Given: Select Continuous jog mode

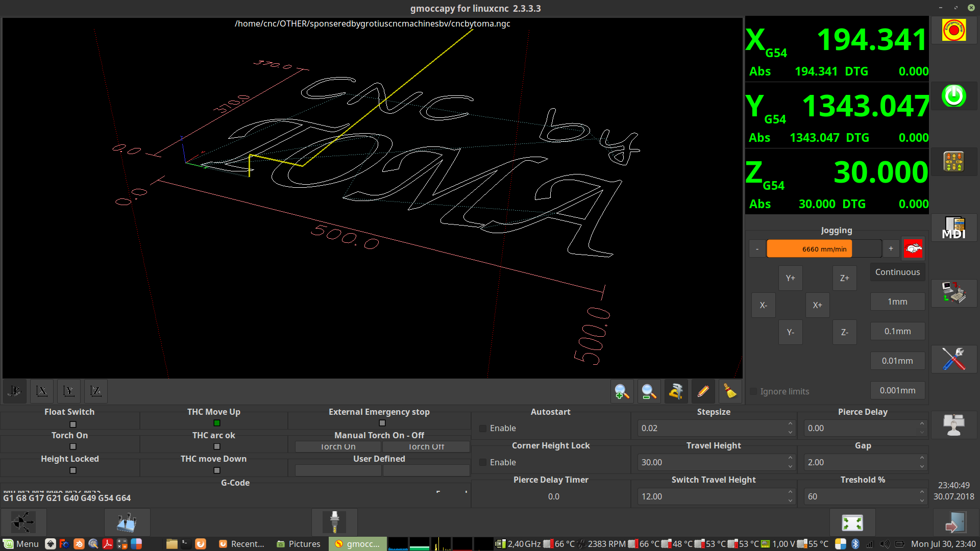Looking at the screenshot, I should pyautogui.click(x=897, y=272).
